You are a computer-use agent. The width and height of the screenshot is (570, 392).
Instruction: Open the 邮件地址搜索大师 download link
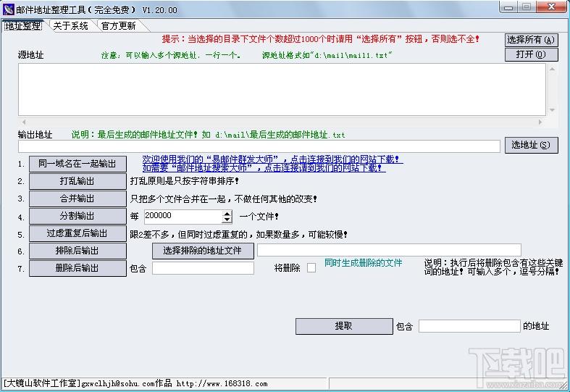(264, 167)
